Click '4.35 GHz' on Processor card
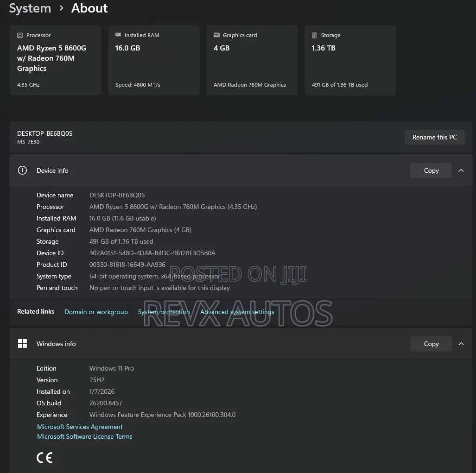 (x=28, y=85)
